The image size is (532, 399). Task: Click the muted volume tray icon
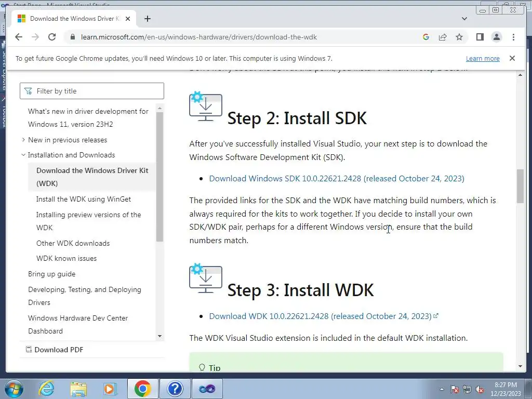point(480,389)
